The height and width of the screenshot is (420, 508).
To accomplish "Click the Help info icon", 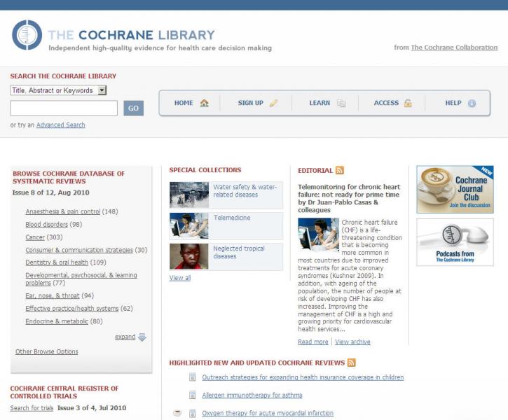I will [472, 103].
